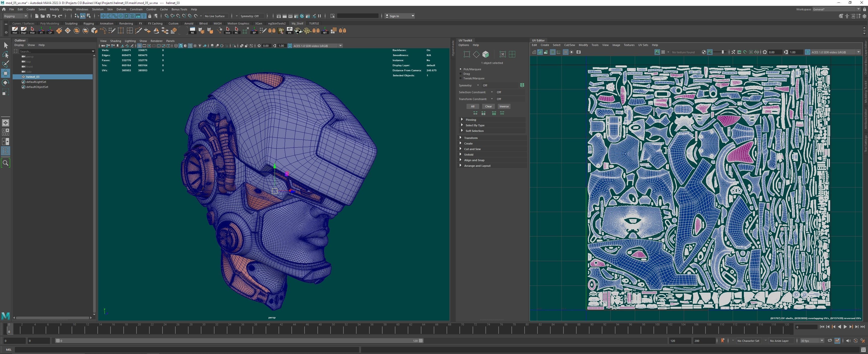
Task: Take a UV snapshot with camera icon
Action: (579, 52)
